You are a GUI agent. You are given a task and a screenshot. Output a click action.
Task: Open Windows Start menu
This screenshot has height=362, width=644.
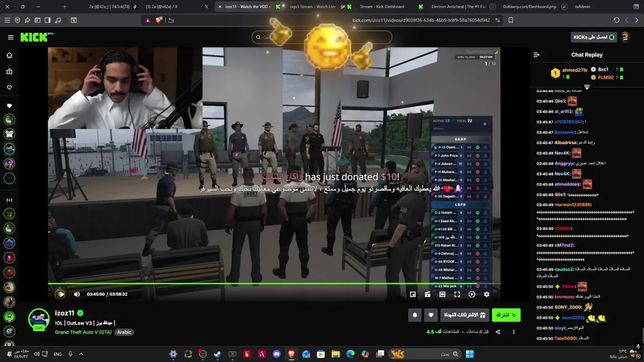coord(469,354)
